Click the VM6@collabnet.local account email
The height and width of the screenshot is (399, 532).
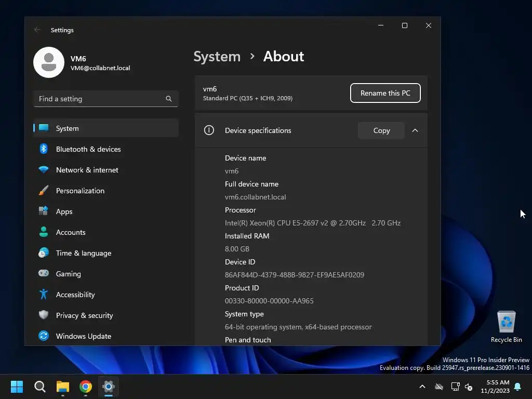coord(100,68)
